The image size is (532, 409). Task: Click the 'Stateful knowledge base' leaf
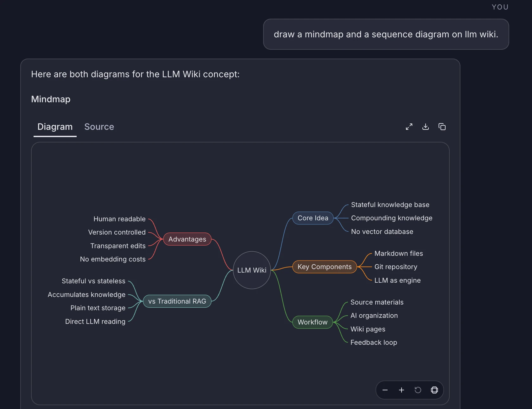click(x=390, y=205)
